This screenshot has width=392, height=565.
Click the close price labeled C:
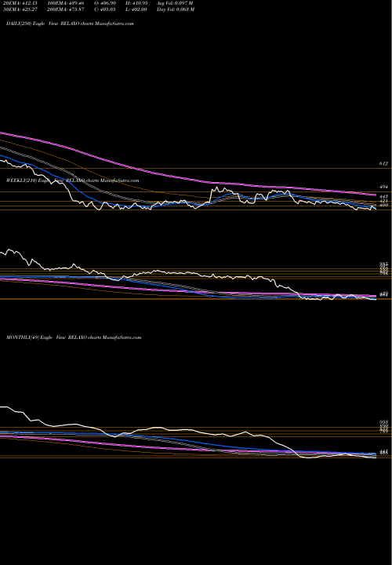(105, 9)
